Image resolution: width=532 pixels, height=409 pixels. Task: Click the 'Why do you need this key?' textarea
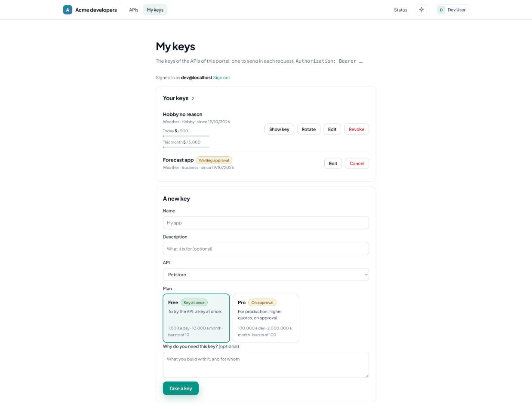click(266, 365)
